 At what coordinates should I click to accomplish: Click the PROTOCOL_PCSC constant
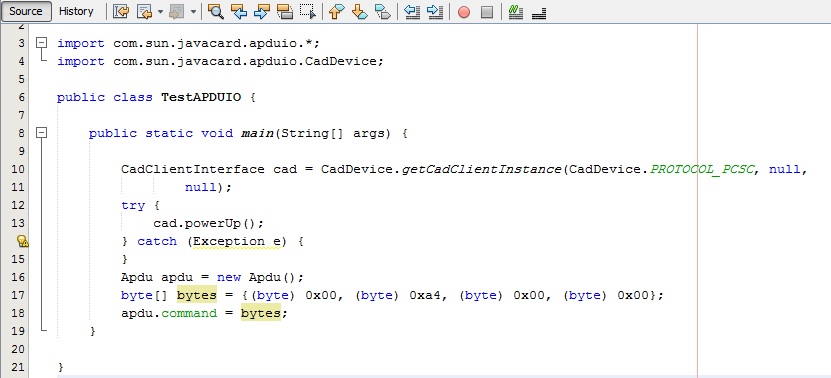[x=702, y=169]
